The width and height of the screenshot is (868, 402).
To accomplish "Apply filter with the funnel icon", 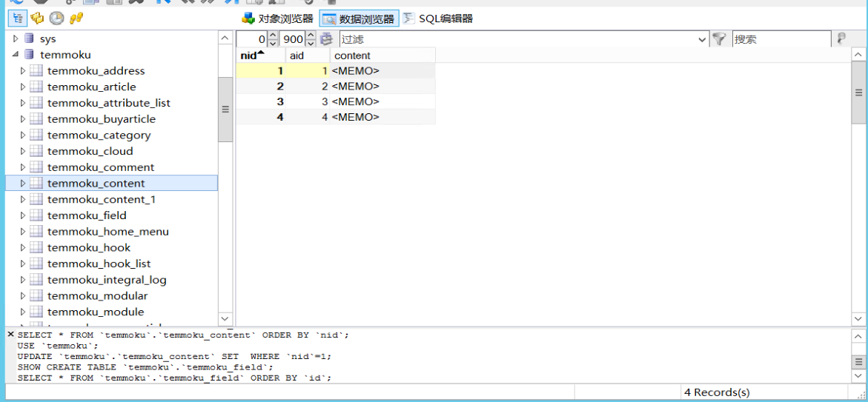I will coord(718,38).
